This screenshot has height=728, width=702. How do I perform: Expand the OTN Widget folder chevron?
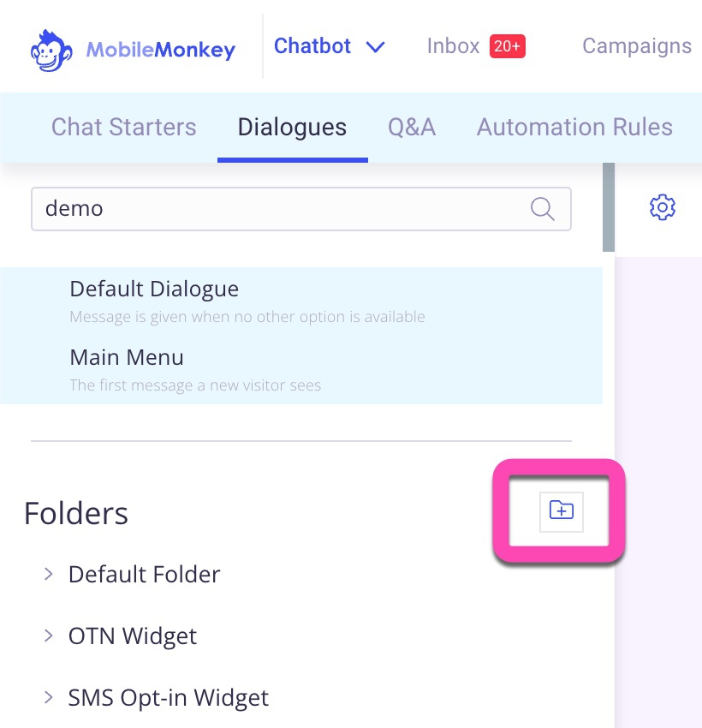tap(48, 636)
